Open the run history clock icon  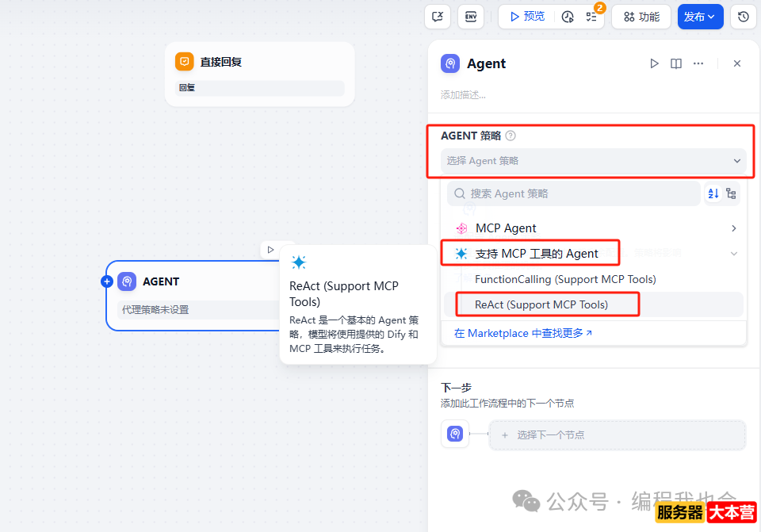568,17
